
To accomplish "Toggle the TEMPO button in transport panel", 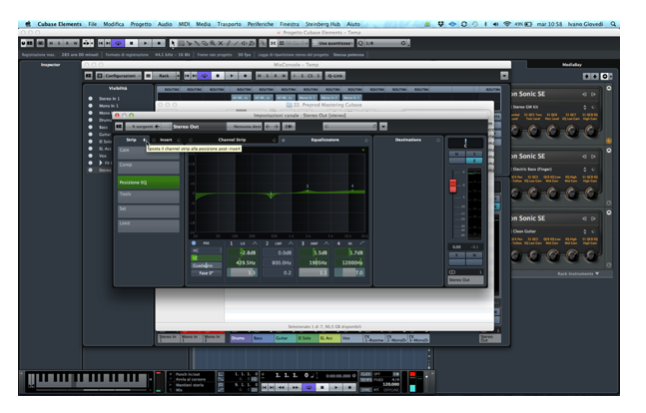I will pos(365,380).
